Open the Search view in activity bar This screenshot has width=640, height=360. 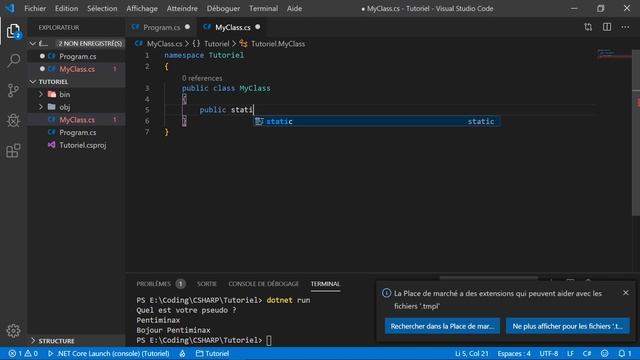pyautogui.click(x=13, y=61)
